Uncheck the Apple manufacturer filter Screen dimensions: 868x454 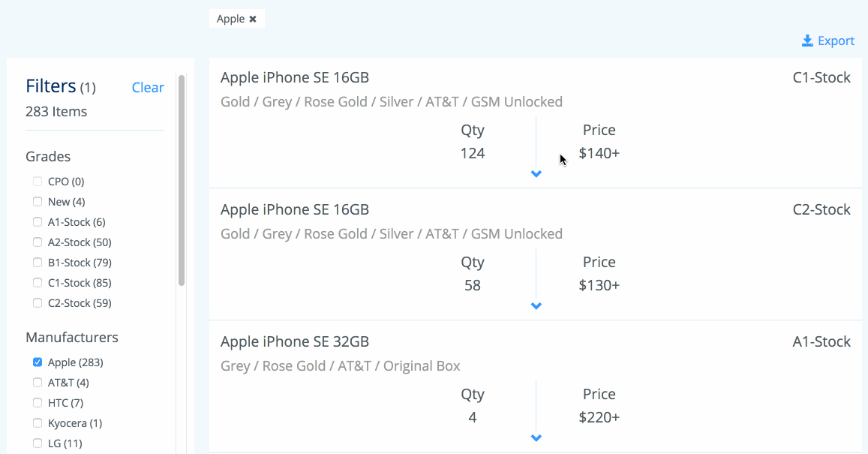38,362
